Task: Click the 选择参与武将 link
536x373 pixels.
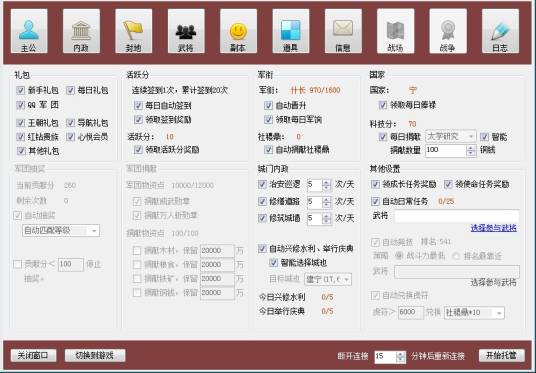Action: point(493,228)
